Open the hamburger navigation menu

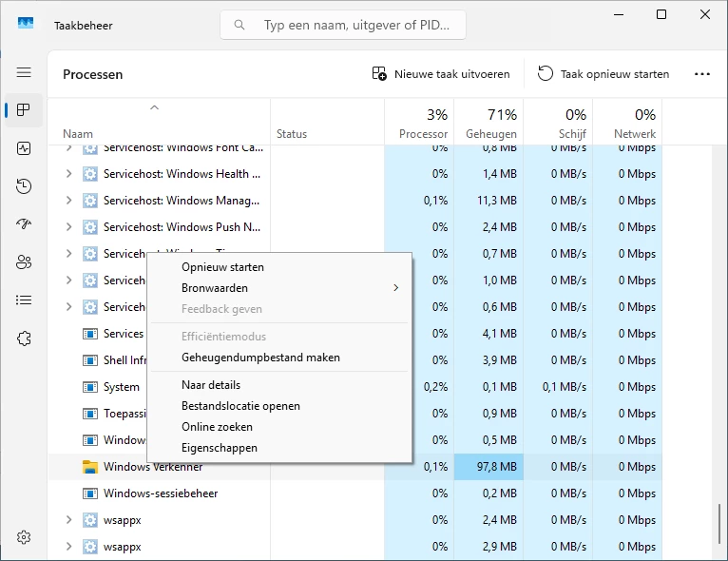pos(24,72)
